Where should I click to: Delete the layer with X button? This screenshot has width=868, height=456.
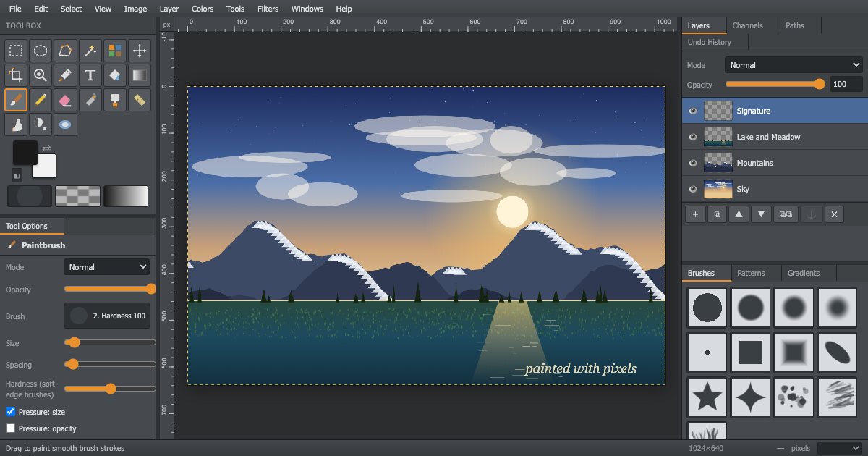point(834,214)
